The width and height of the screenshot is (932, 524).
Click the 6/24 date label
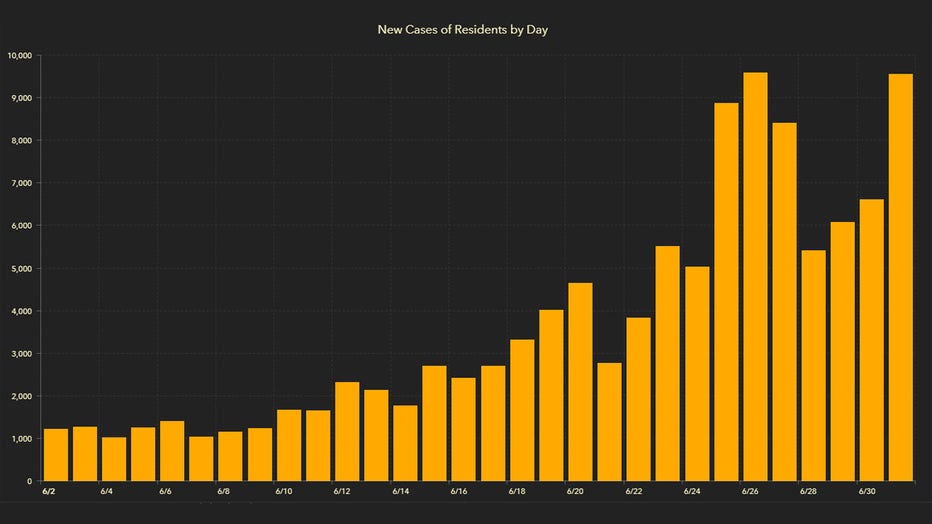692,491
